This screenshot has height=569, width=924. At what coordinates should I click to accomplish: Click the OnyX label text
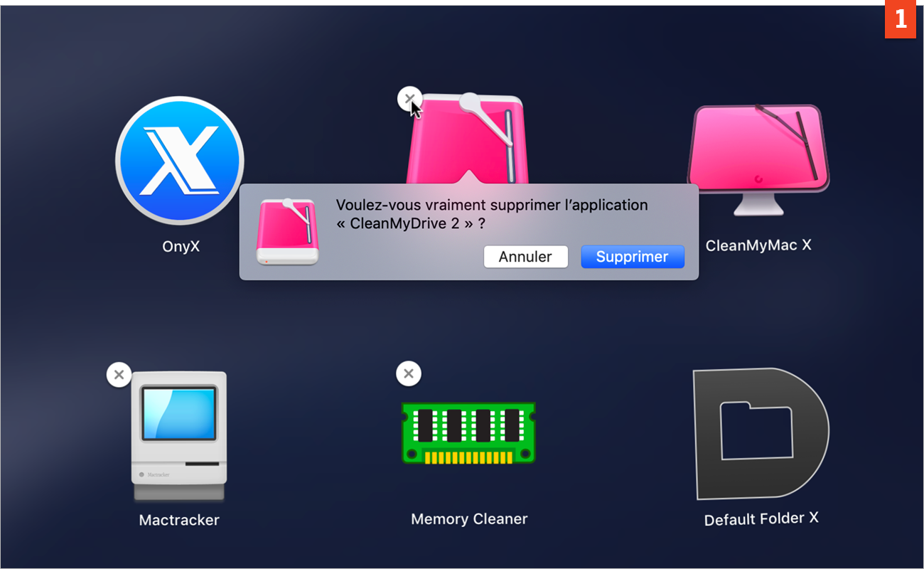point(180,245)
